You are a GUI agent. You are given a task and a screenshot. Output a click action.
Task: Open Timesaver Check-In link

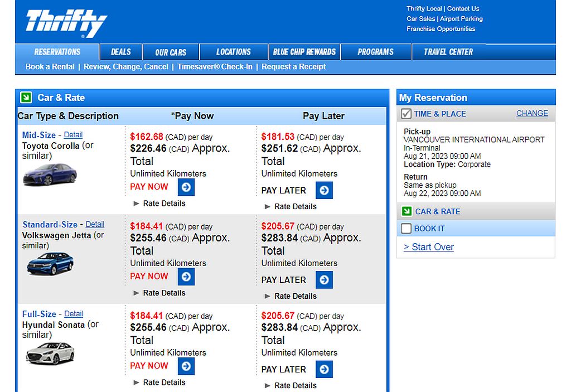pyautogui.click(x=215, y=67)
